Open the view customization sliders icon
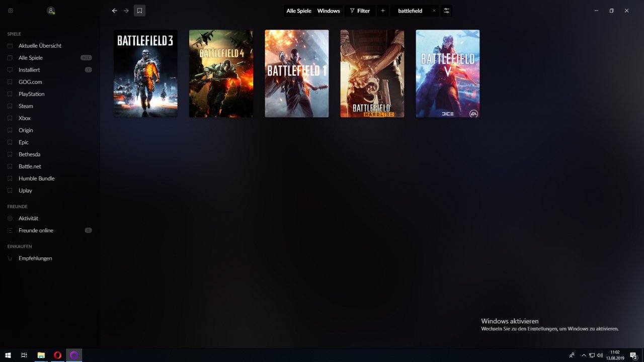Viewport: 644px width, 362px height. coord(446,11)
